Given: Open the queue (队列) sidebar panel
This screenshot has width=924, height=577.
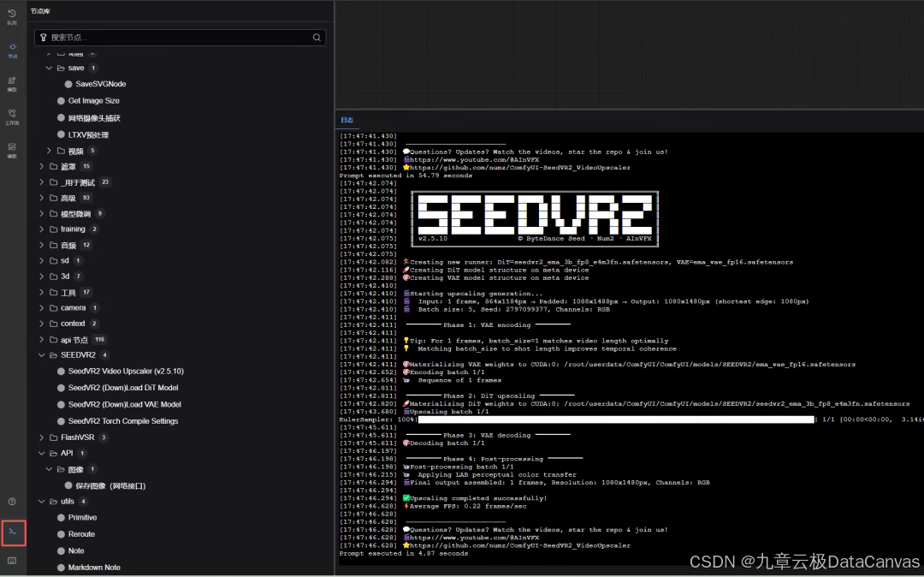Looking at the screenshot, I should pos(12,16).
